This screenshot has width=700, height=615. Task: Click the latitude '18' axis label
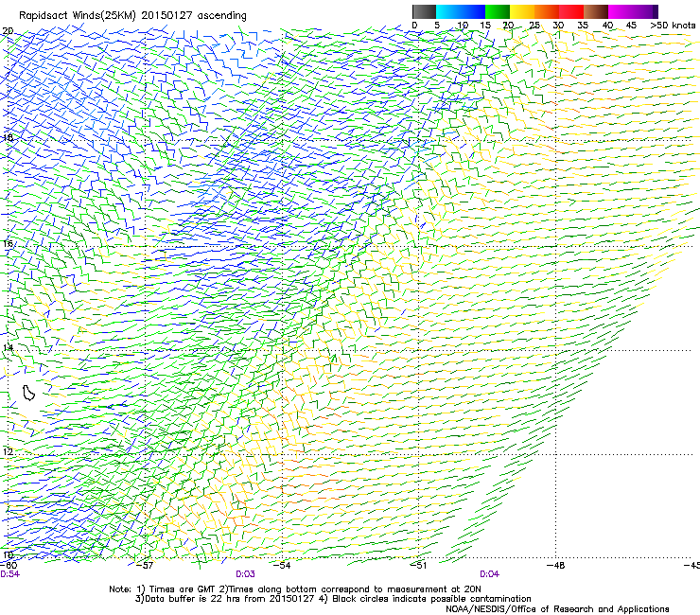coord(8,137)
